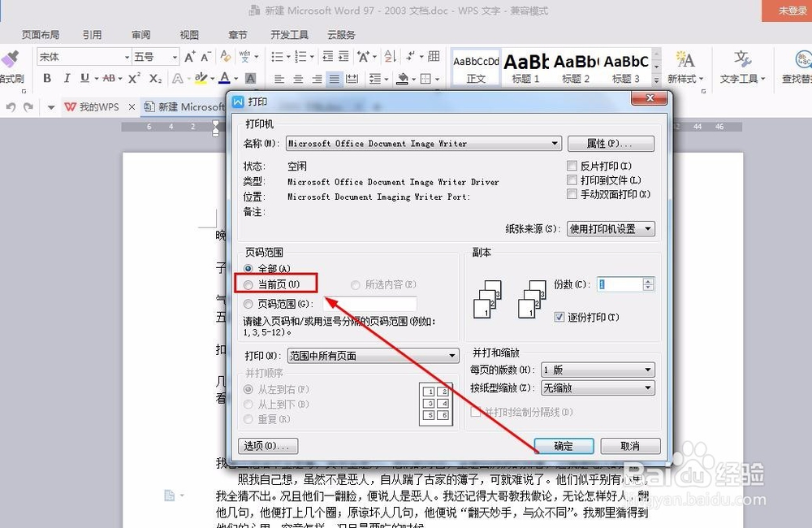Viewport: 812px width, 528px height.
Task: Open the text highlight color picker
Action: pyautogui.click(x=212, y=79)
